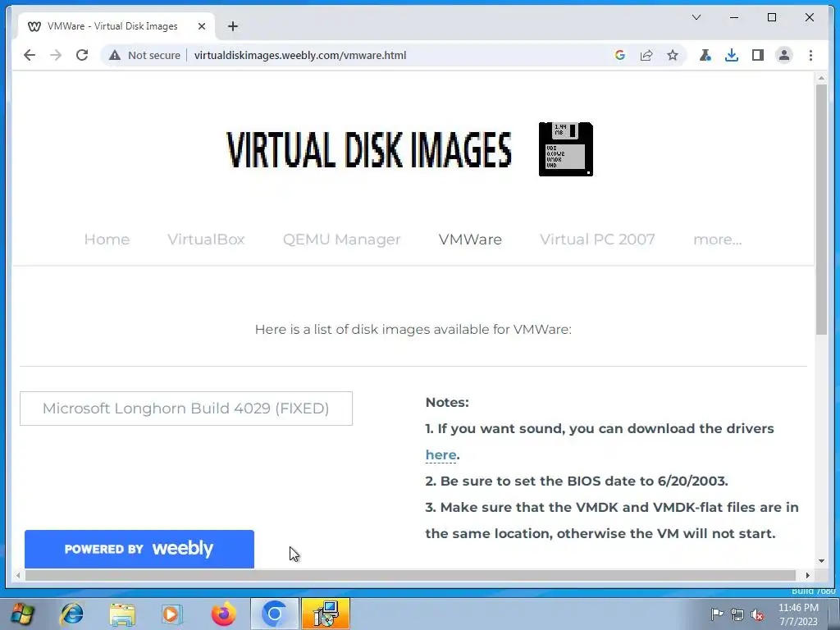Open the Action Center flag icon
840x630 pixels.
coord(717,614)
